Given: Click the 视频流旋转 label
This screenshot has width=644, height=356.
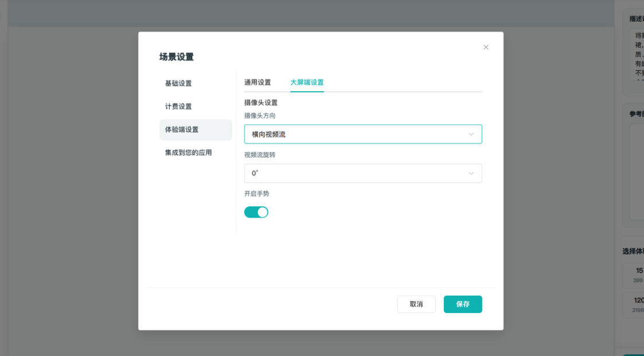Looking at the screenshot, I should [x=260, y=154].
